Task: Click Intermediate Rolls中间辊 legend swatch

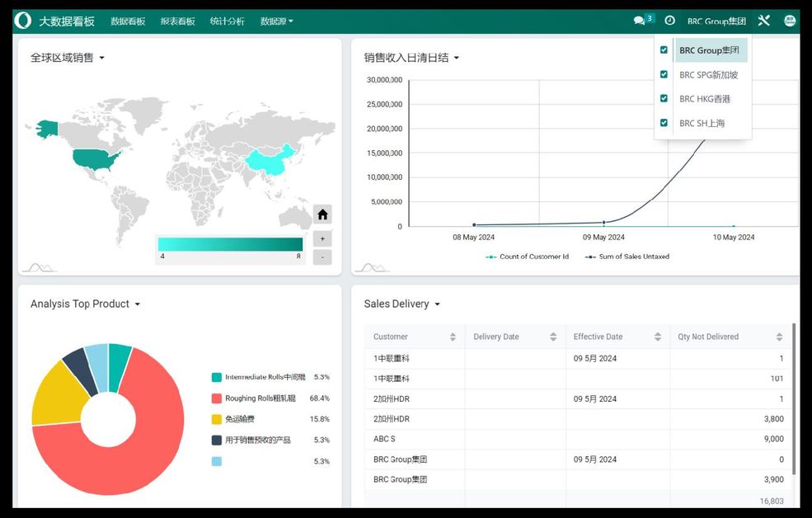Action: tap(217, 377)
